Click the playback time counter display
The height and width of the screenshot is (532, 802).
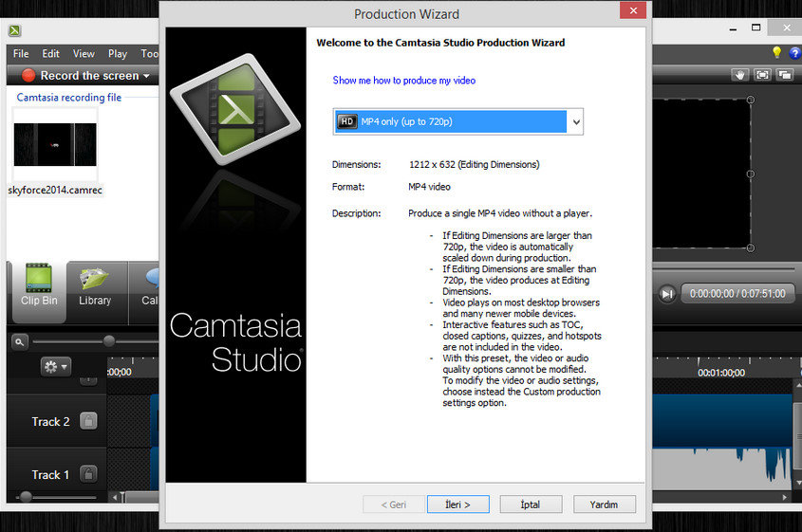(x=737, y=294)
